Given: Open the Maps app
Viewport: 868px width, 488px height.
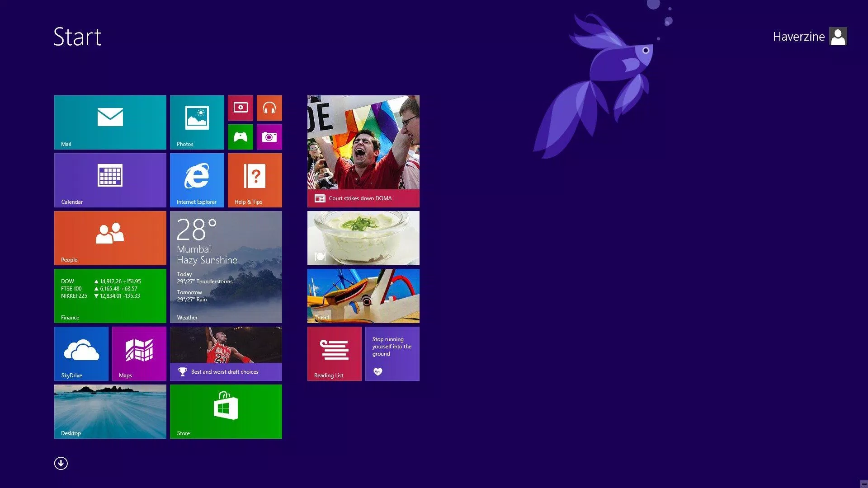Looking at the screenshot, I should pos(138,353).
